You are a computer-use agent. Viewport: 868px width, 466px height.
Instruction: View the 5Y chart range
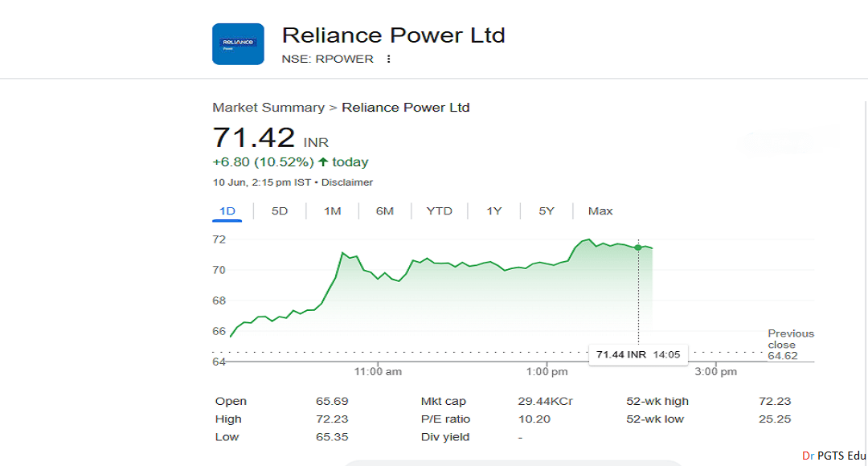[547, 211]
